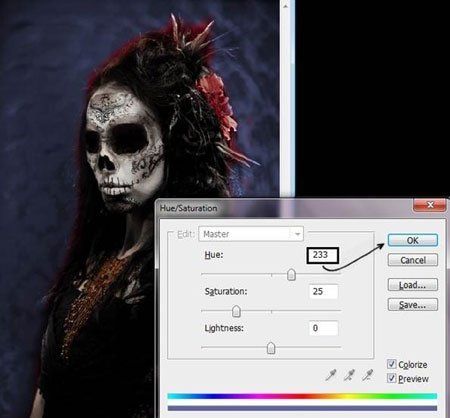Open the Edit Master dropdown
450x418 pixels.
tap(251, 234)
